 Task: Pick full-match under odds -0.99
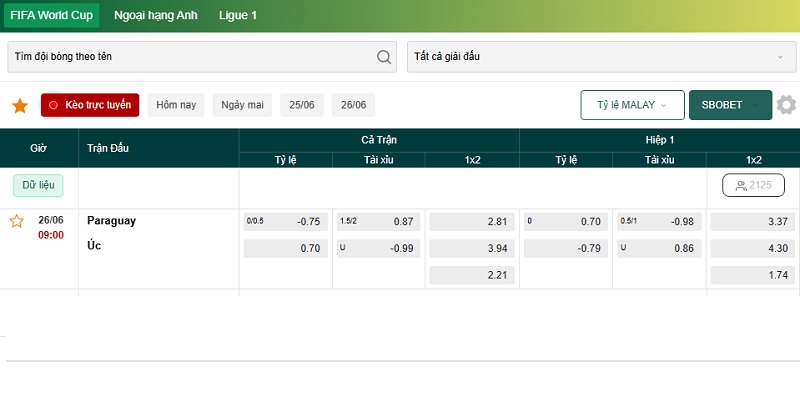tap(379, 248)
